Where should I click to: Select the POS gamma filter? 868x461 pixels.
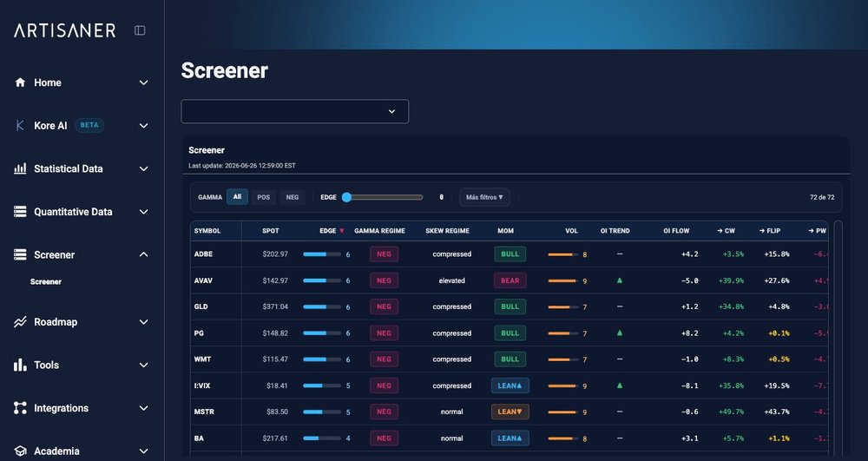click(264, 197)
